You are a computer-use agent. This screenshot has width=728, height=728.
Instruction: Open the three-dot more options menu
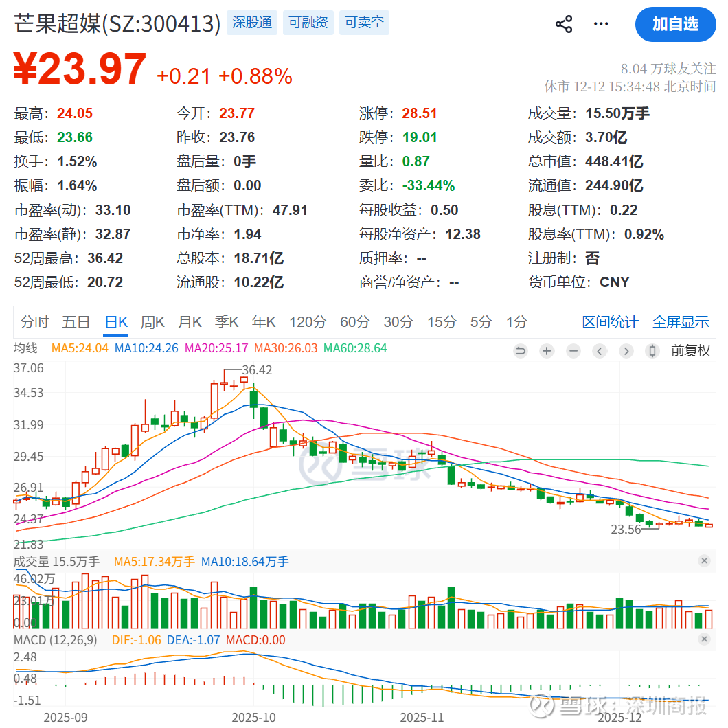coord(601,23)
